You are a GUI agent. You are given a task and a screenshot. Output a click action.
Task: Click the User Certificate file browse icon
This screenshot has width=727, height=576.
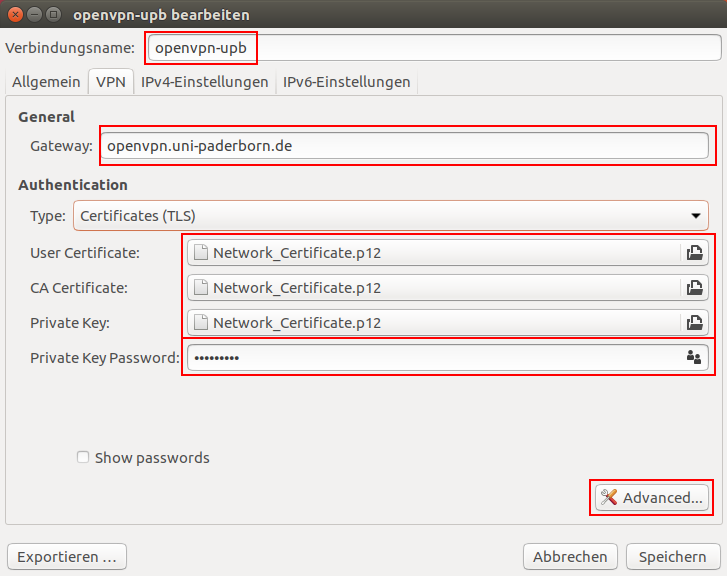695,253
